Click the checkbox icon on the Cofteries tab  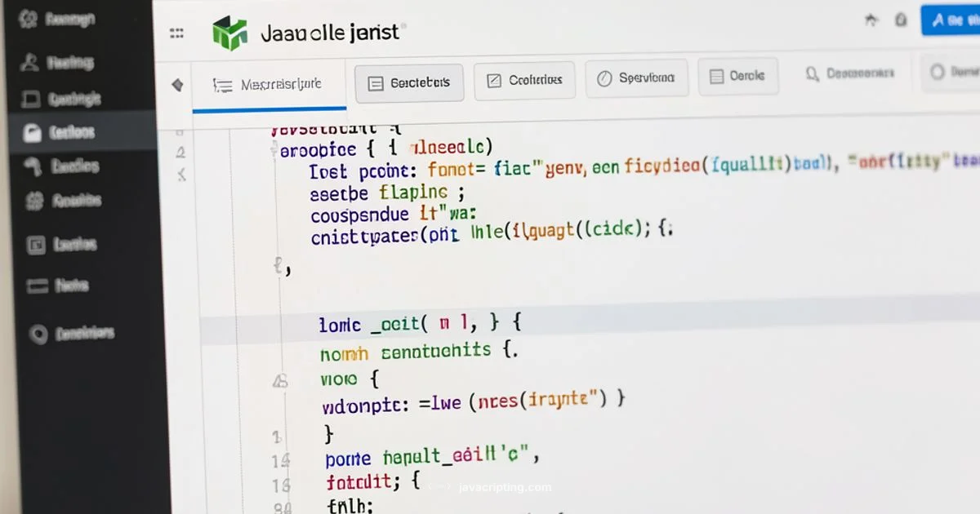pos(494,78)
